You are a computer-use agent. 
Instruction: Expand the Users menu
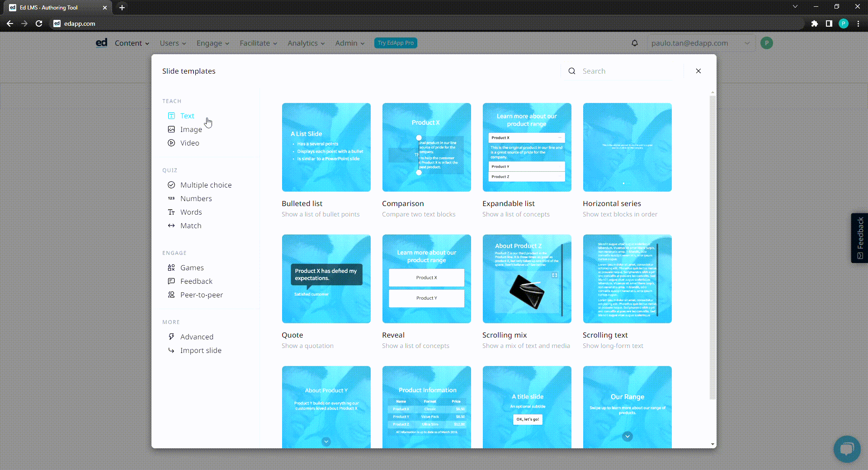click(173, 43)
